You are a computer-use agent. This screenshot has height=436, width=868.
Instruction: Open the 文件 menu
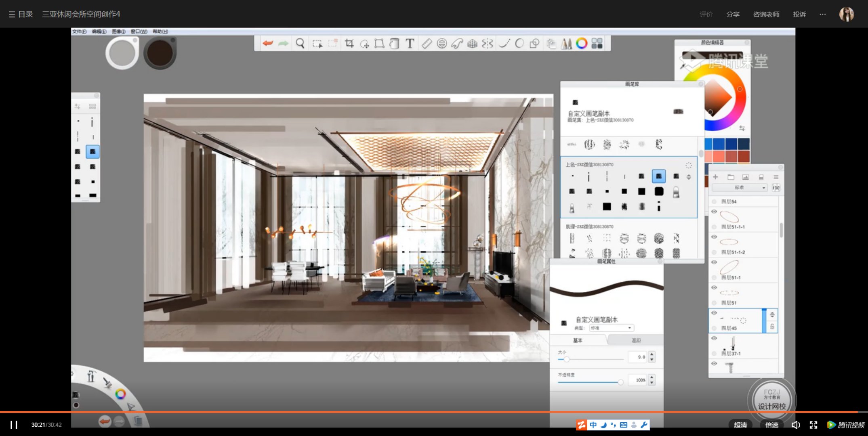coord(79,31)
